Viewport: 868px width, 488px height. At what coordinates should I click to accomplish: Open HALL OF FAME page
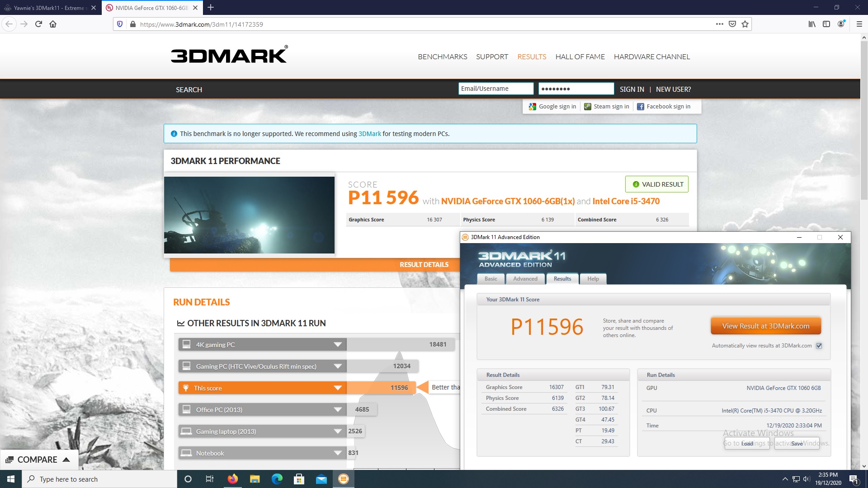(580, 56)
